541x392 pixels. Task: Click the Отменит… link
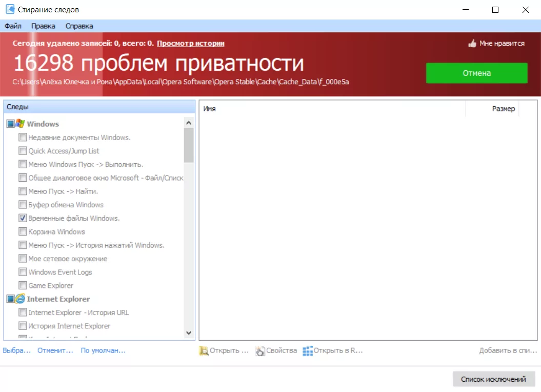55,350
